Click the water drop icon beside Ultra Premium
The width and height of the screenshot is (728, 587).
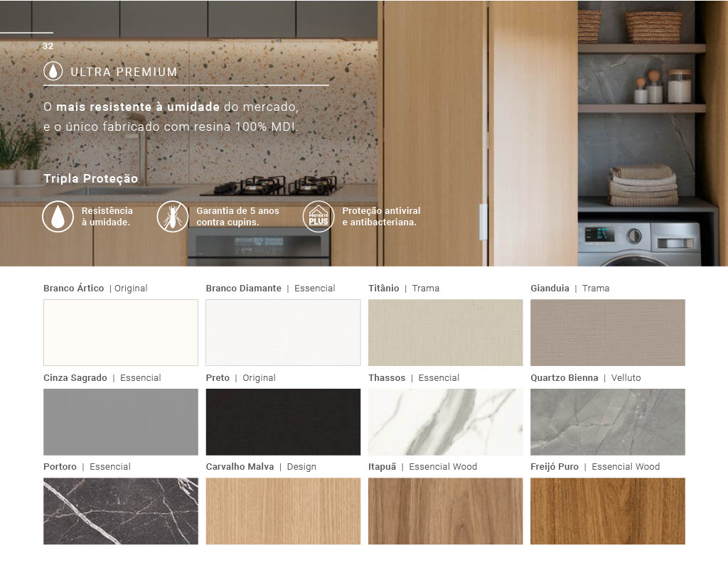click(x=53, y=72)
